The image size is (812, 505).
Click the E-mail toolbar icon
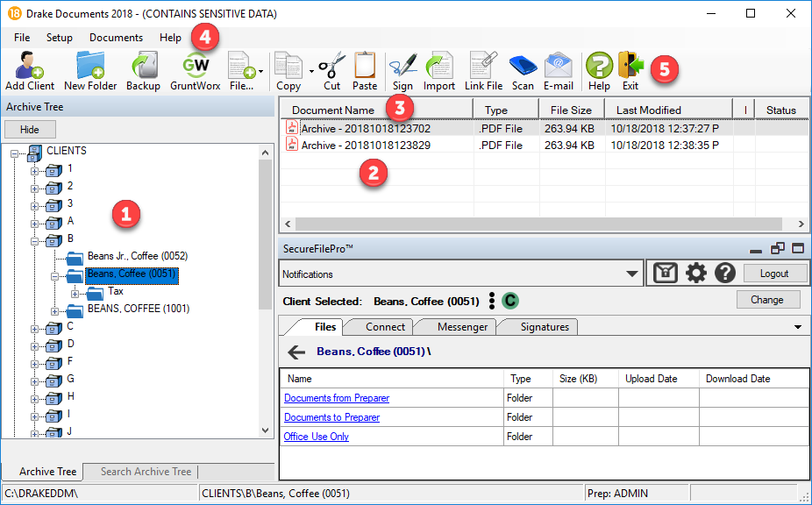coord(559,71)
